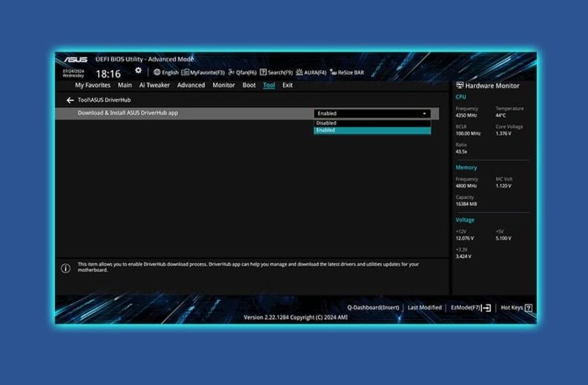Viewport: 588px width, 385px height.
Task: Click the 4350 MHz CPU frequency value
Action: 466,116
